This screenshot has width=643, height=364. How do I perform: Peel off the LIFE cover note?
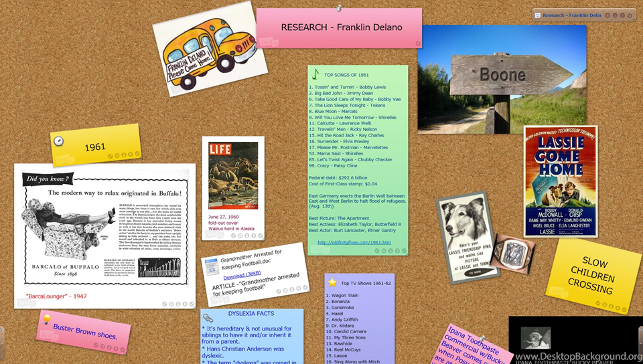[260, 236]
